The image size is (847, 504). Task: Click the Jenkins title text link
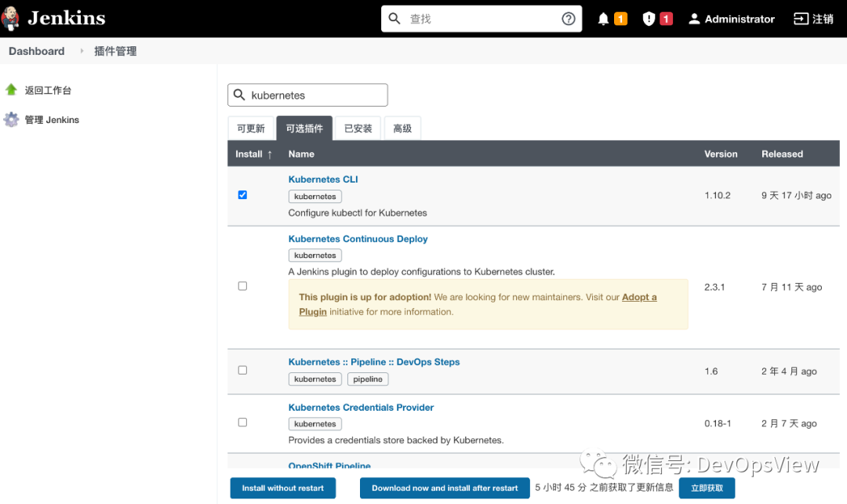click(67, 18)
